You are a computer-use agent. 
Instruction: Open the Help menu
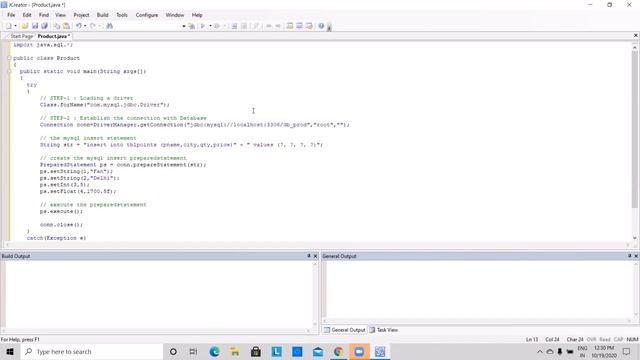197,15
